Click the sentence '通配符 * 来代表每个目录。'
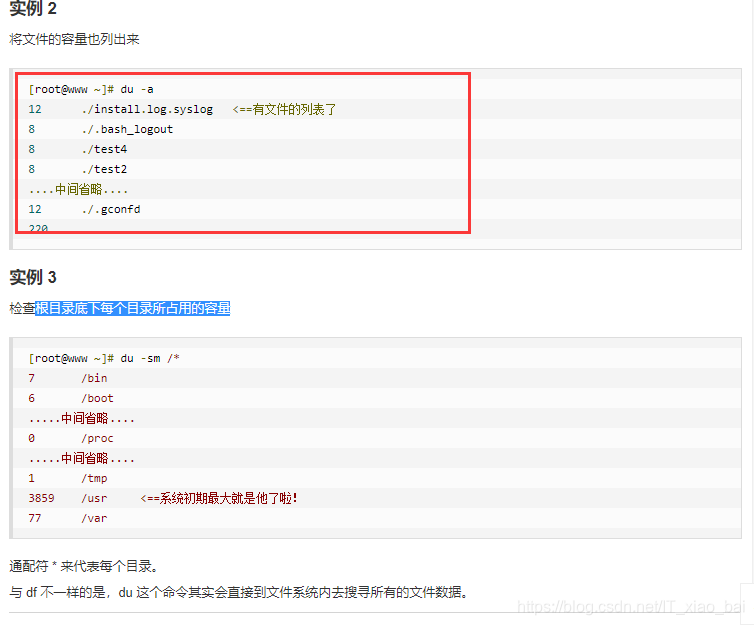 [84, 566]
